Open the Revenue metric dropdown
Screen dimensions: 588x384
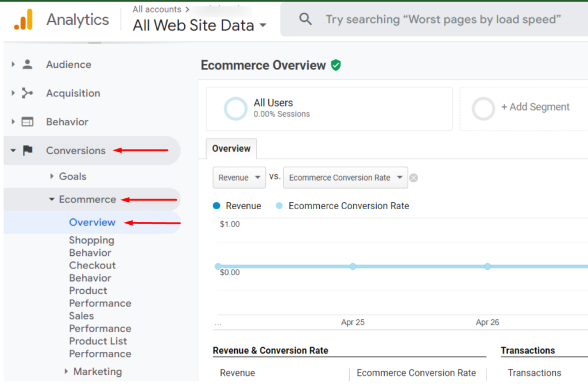(x=239, y=178)
